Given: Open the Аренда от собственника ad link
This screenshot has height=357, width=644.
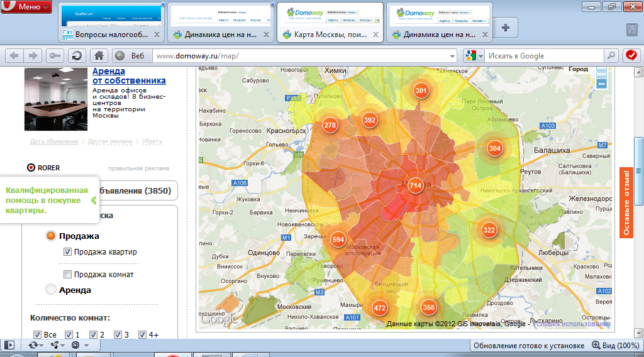Looking at the screenshot, I should coord(129,76).
